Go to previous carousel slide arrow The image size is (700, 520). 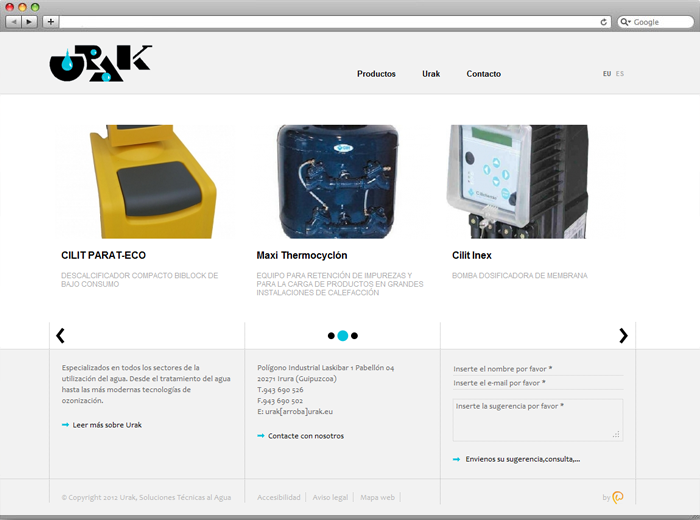pyautogui.click(x=61, y=336)
